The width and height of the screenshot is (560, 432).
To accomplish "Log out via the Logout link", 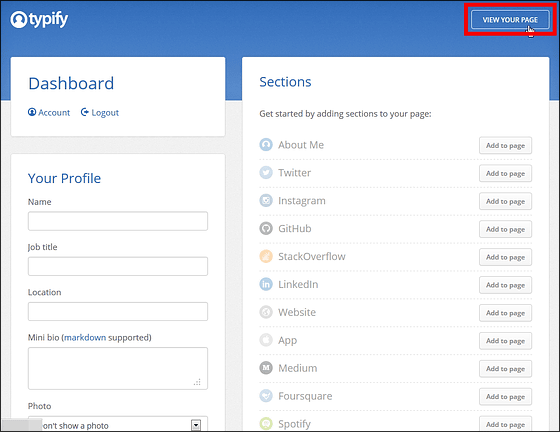I will (100, 112).
